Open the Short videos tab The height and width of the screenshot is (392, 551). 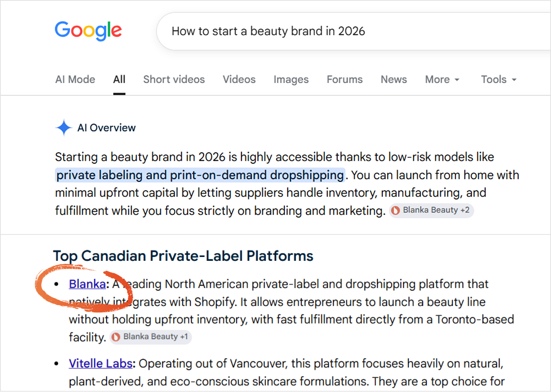(x=174, y=80)
